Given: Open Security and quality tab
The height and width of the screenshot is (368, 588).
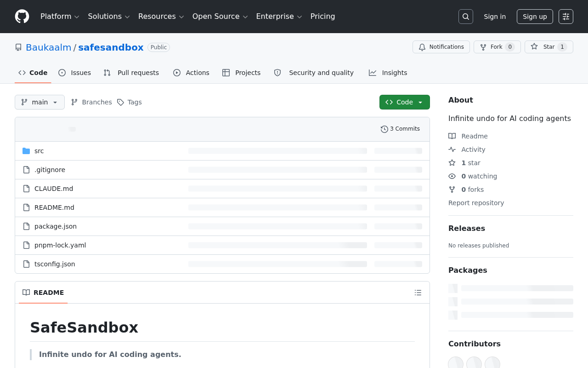Looking at the screenshot, I should pos(314,73).
